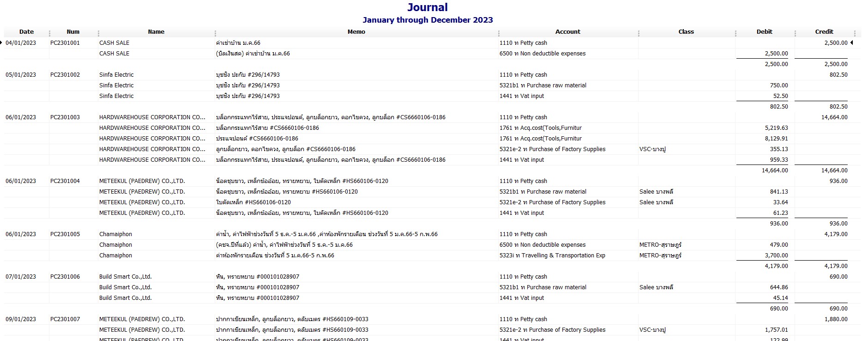Click debit amount 1,757.01
This screenshot has width=868, height=341.
click(x=777, y=330)
